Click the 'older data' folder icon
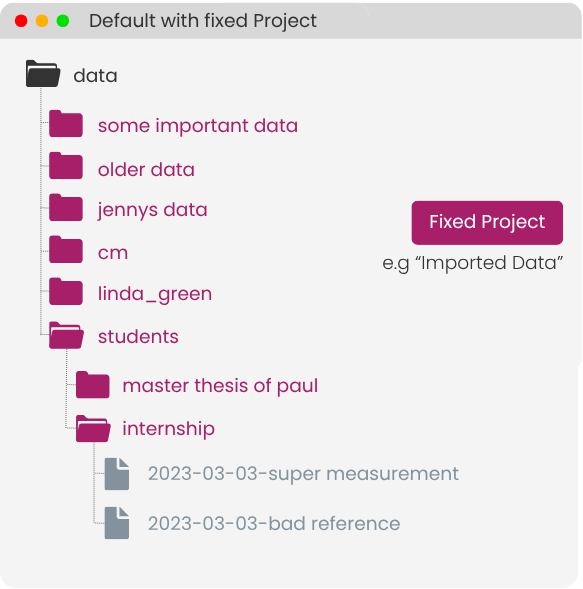Viewport: 583px width, 589px height. pos(66,166)
